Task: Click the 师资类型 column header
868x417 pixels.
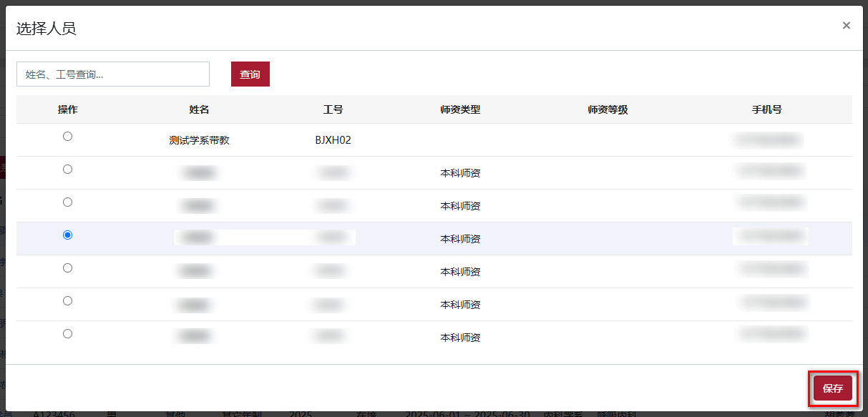Action: [x=460, y=109]
